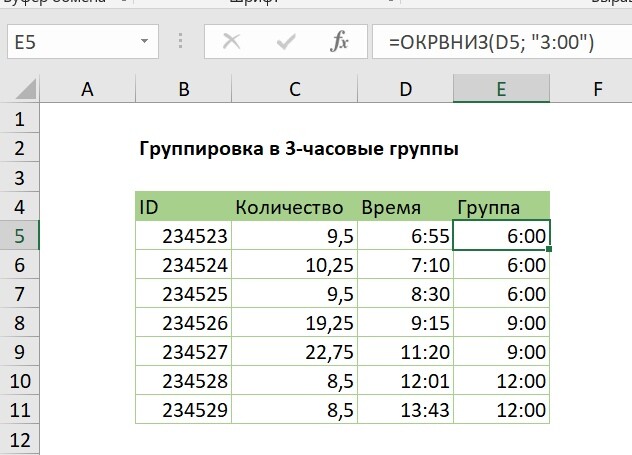The image size is (632, 455).
Task: Select cell with ID 234524
Action: tap(183, 264)
